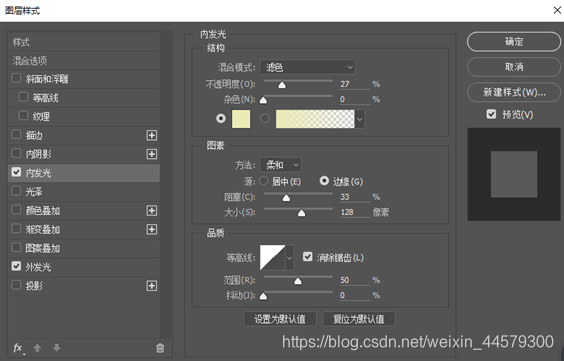Open the 样式 section in the sidebar
Screen dimensions: 564x361
coord(84,42)
